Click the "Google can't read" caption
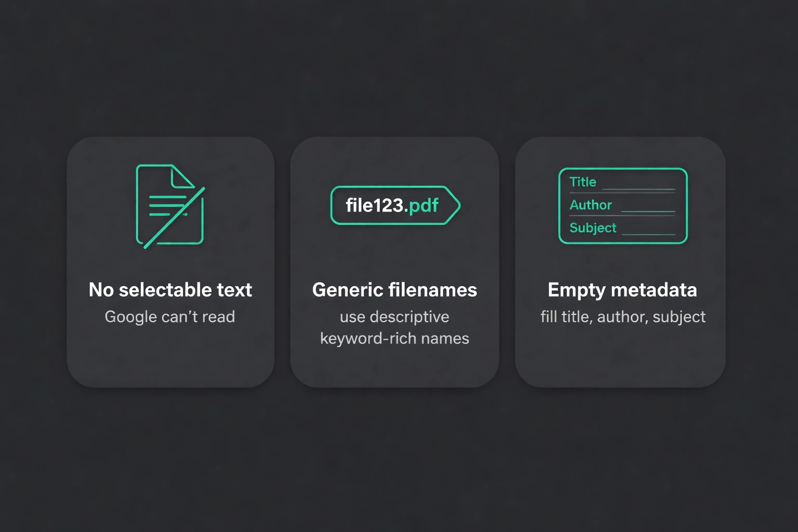The height and width of the screenshot is (532, 798). (170, 316)
